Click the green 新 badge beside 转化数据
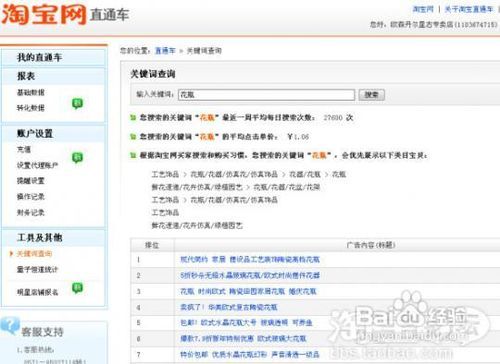The width and height of the screenshot is (500, 364). coord(77,104)
